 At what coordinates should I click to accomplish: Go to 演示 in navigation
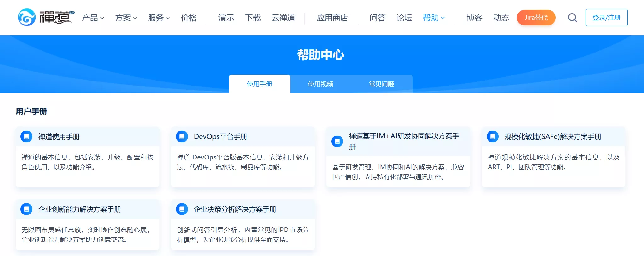[226, 18]
